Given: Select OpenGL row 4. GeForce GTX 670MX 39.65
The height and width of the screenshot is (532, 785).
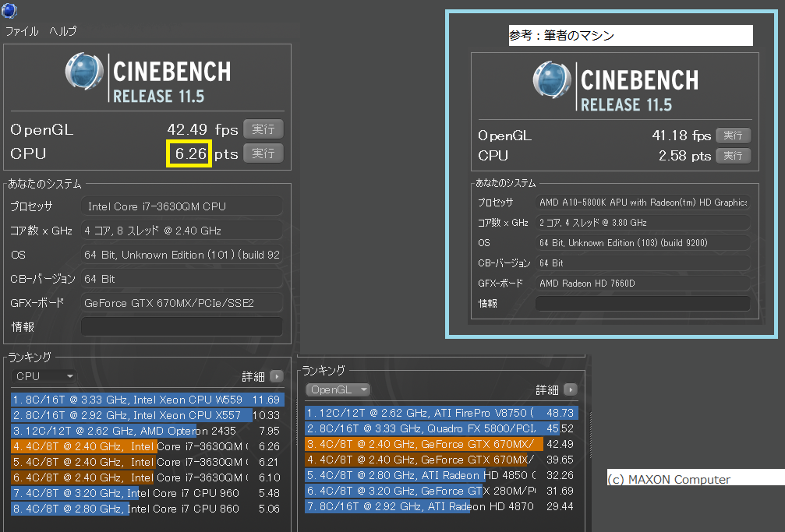Looking at the screenshot, I should tap(441, 460).
